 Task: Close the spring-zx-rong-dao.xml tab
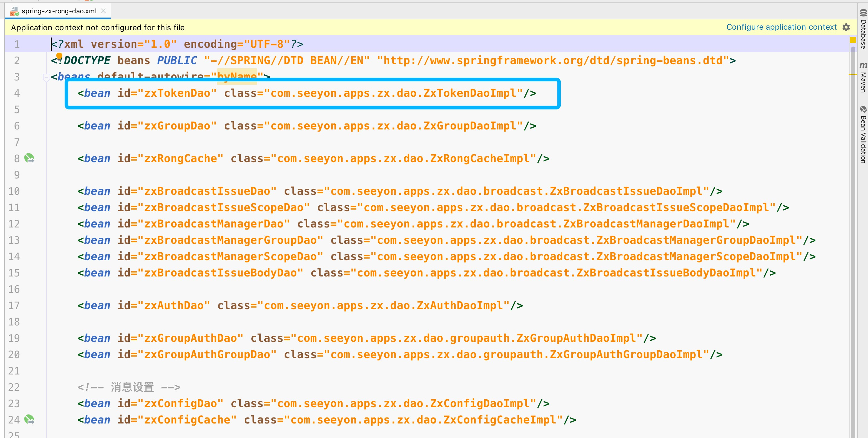click(104, 11)
